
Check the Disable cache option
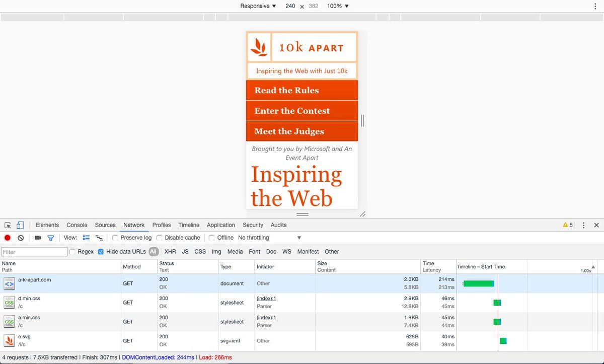(160, 238)
